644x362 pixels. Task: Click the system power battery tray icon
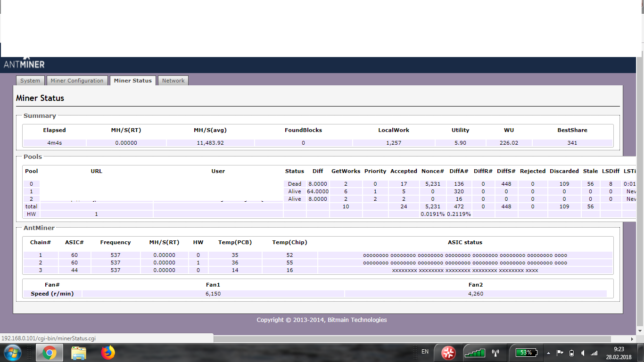(572, 353)
